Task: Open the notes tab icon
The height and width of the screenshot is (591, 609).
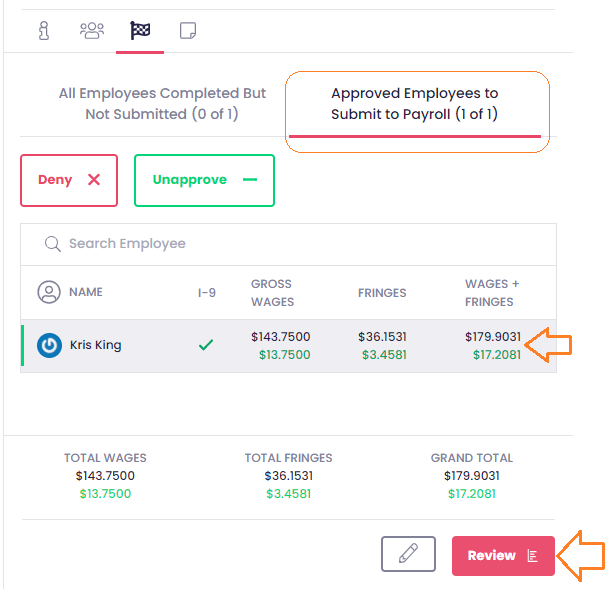Action: point(188,30)
